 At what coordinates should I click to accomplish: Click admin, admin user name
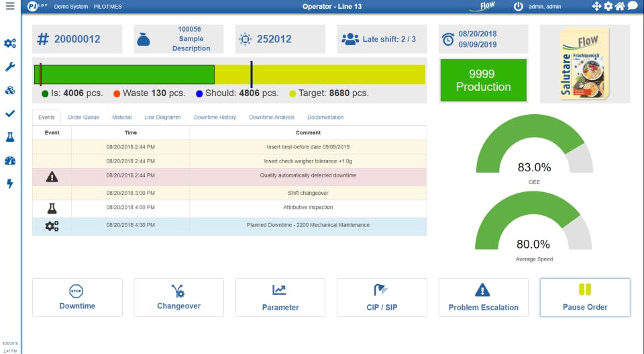545,7
